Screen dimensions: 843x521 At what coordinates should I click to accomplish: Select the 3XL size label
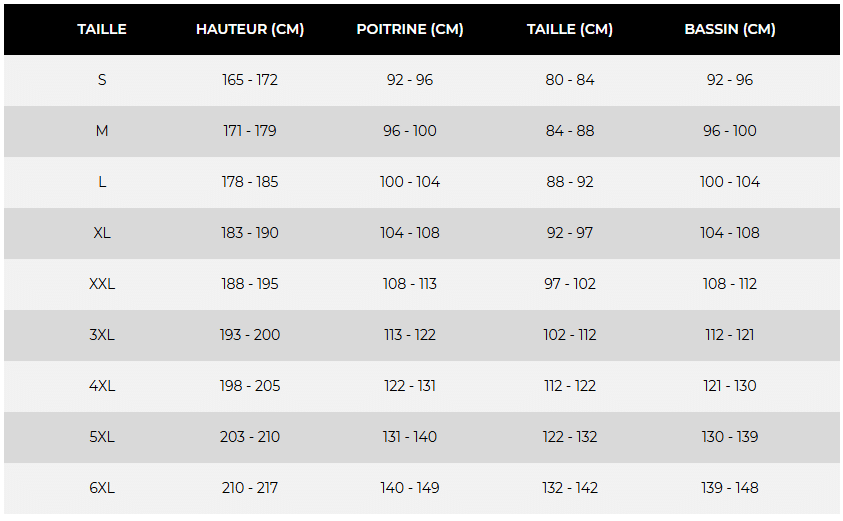click(x=102, y=335)
